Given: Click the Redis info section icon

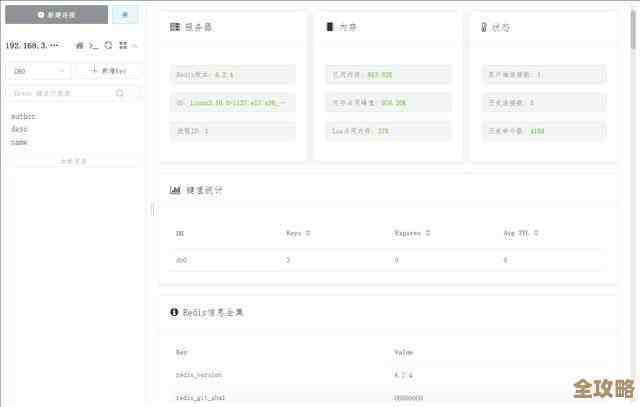Looking at the screenshot, I should [174, 312].
